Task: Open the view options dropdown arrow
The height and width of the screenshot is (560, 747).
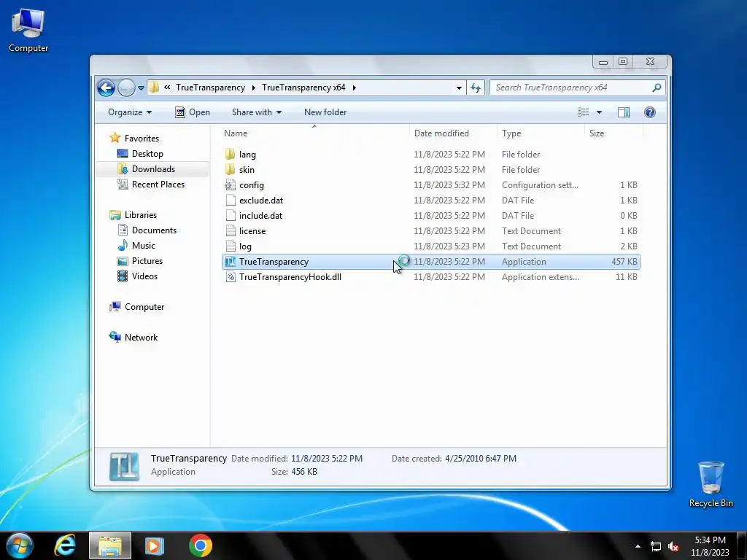Action: 600,112
